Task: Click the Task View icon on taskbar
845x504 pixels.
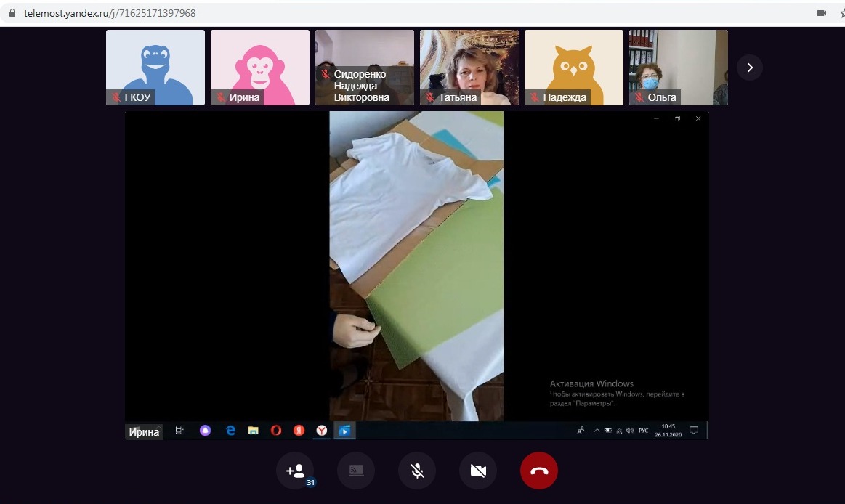Action: click(179, 431)
